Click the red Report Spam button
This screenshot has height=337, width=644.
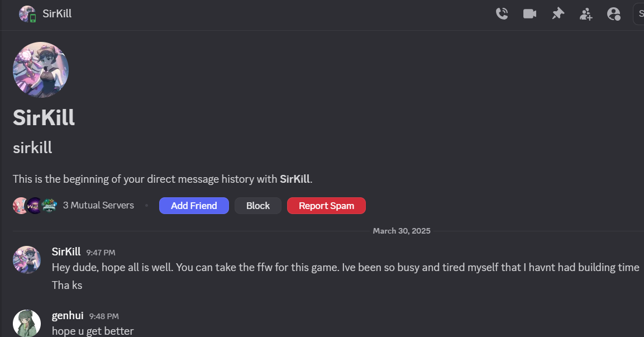coord(326,206)
